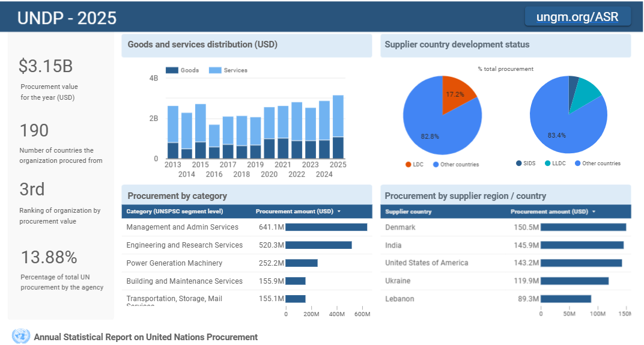Click the $3.15B procurement value figure
644x345 pixels.
pos(46,66)
